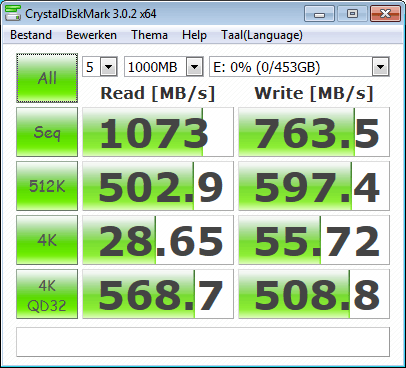
Task: Open the Bewerken menu
Action: coord(91,35)
